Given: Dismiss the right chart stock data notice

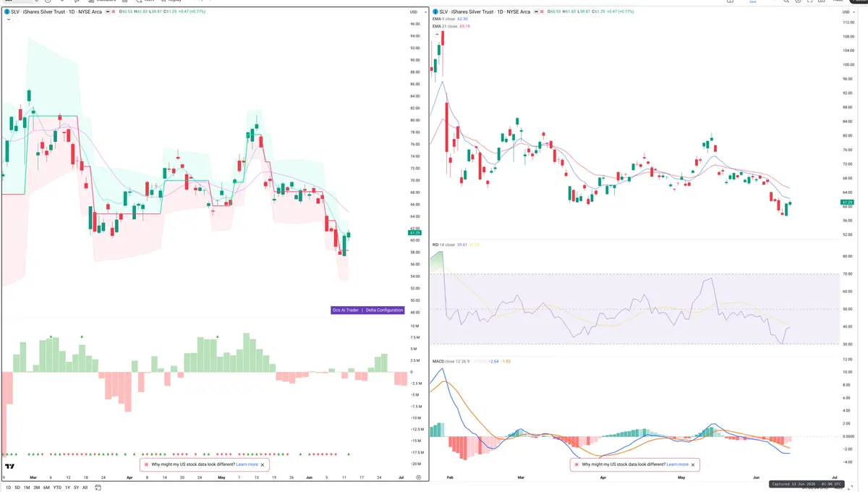Looking at the screenshot, I should coord(694,465).
